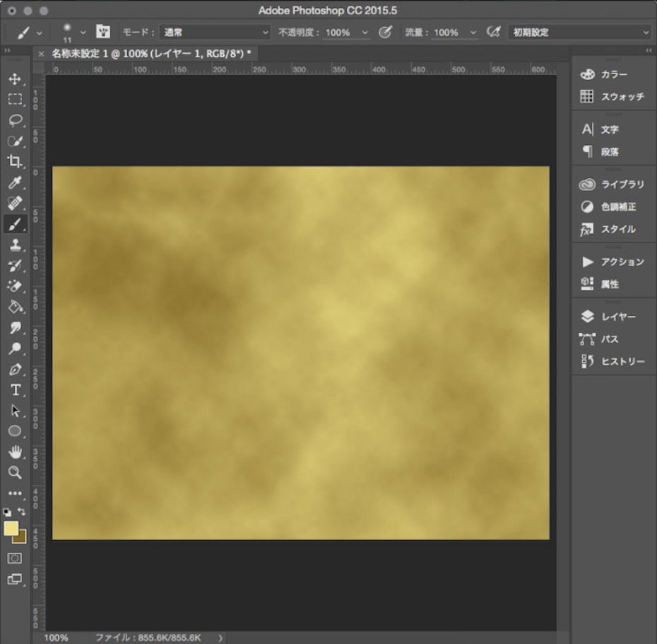Open the blending mode dropdown
Viewport: 657px width, 644px height.
[x=215, y=33]
